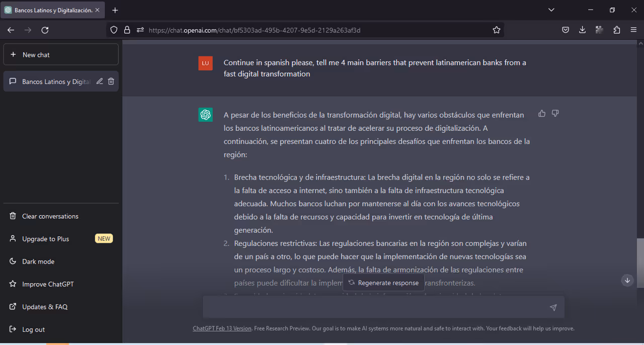Viewport: 644px width, 345px height.
Task: Click the user prompt text about 4 main barriers
Action: coord(375,68)
